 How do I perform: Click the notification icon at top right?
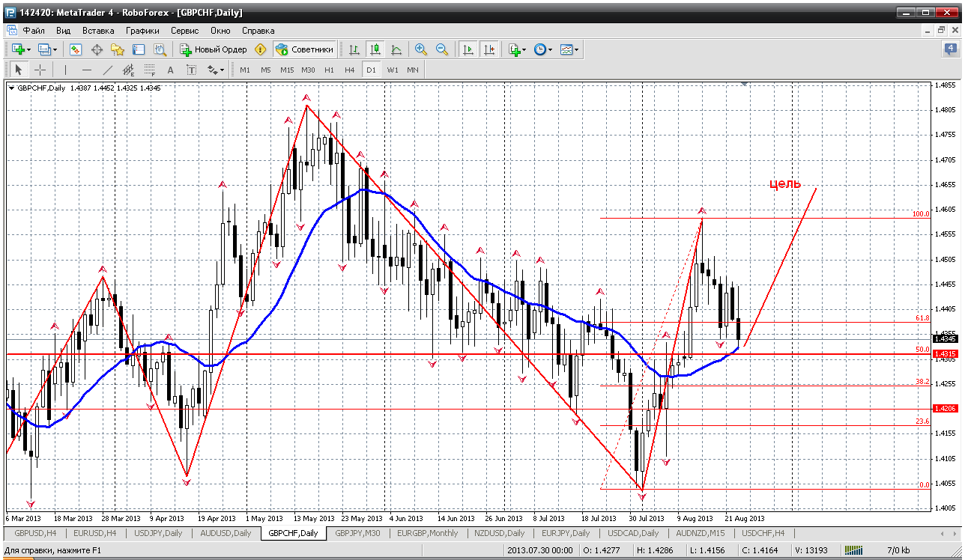click(950, 49)
